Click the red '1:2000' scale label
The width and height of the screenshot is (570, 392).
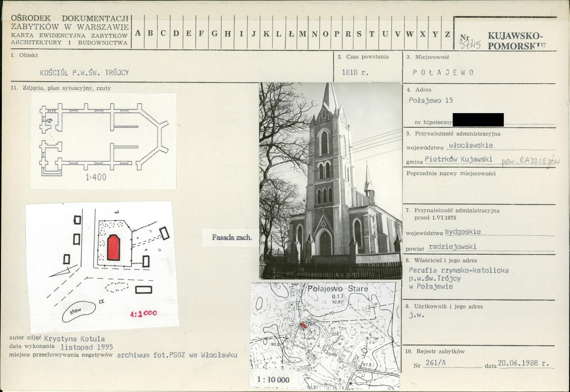pos(143,314)
